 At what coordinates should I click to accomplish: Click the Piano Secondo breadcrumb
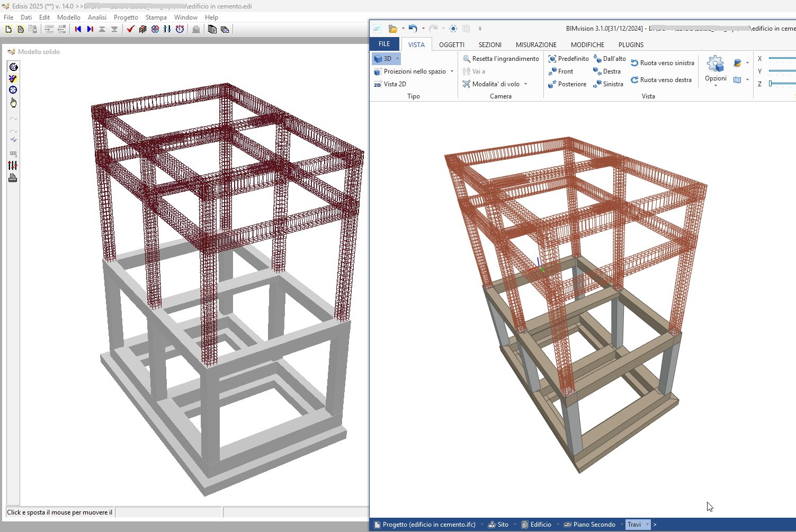594,525
